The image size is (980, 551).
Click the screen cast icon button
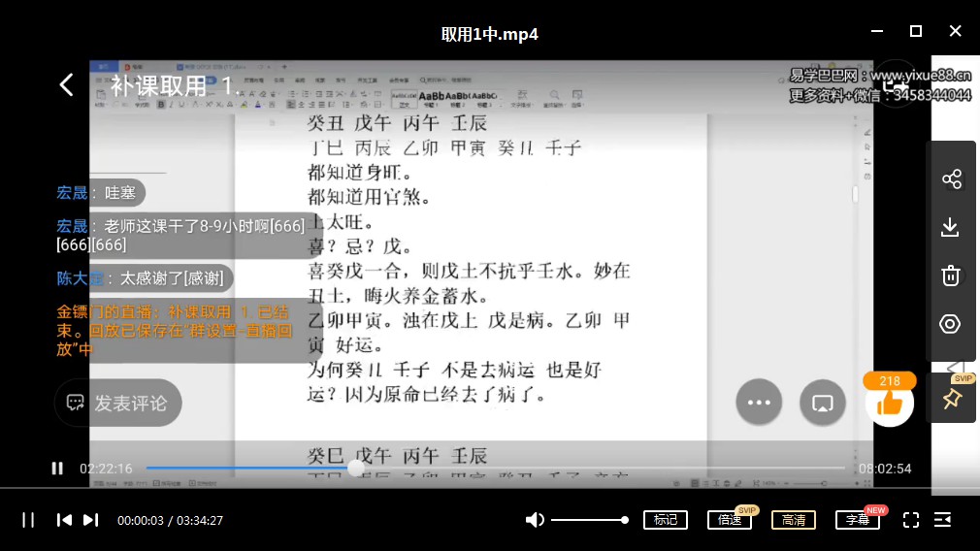[823, 403]
